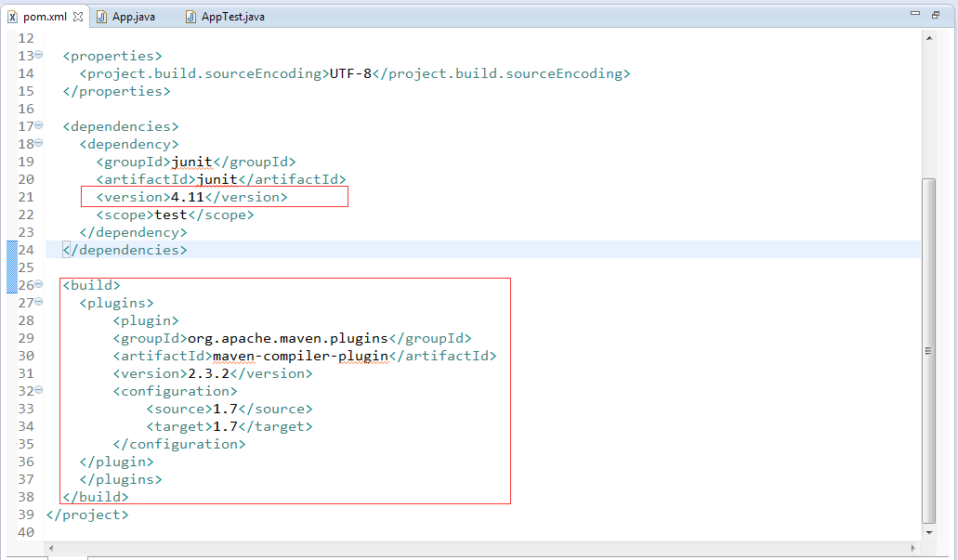Image resolution: width=958 pixels, height=560 pixels.
Task: Click the vertical scrollbar down arrow
Action: (928, 532)
